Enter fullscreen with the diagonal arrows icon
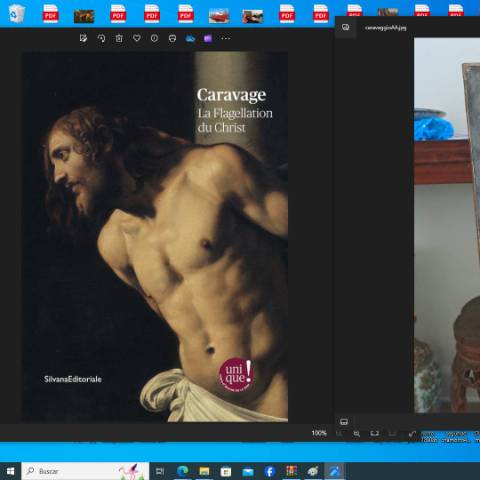480x480 pixels. click(x=412, y=433)
